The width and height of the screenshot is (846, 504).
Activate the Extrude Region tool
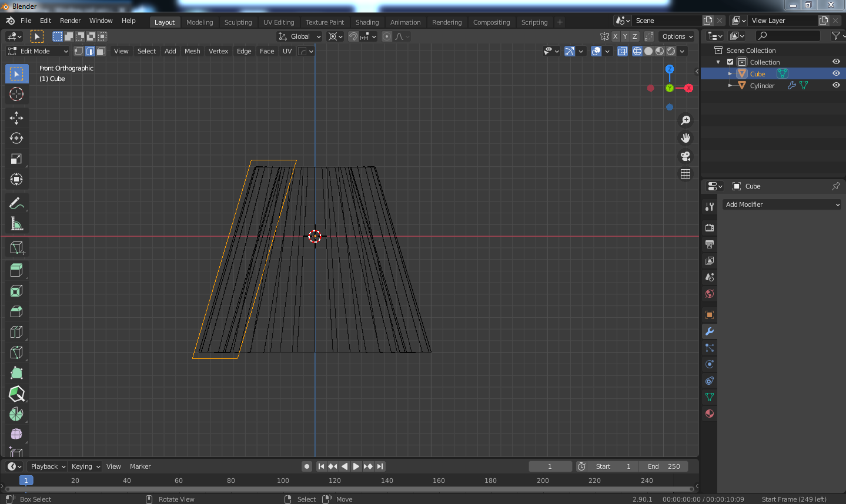tap(16, 270)
